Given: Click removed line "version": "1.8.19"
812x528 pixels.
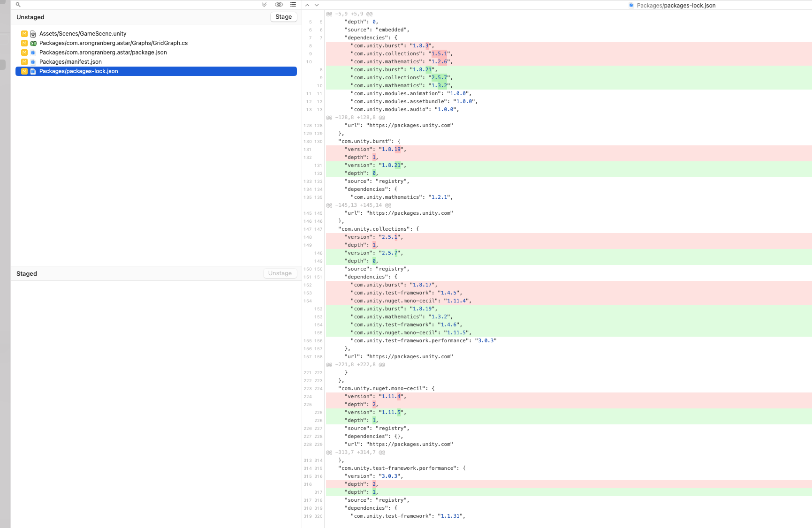Looking at the screenshot, I should coord(569,150).
